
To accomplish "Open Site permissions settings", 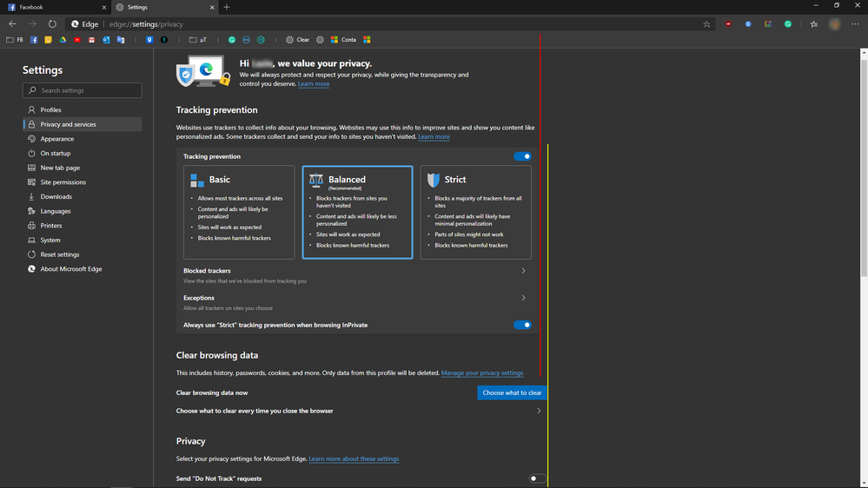I will tap(82, 182).
